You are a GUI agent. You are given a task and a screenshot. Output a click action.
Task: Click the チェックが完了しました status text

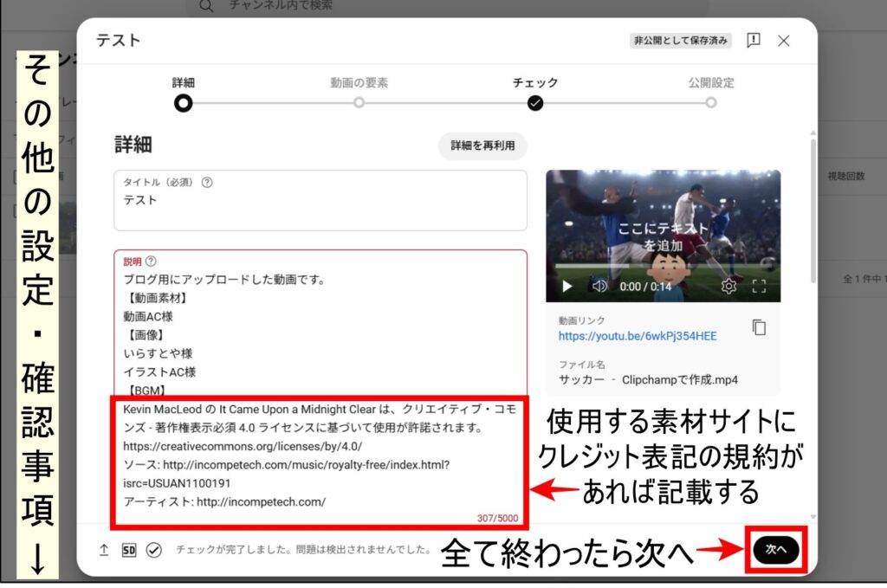303,550
